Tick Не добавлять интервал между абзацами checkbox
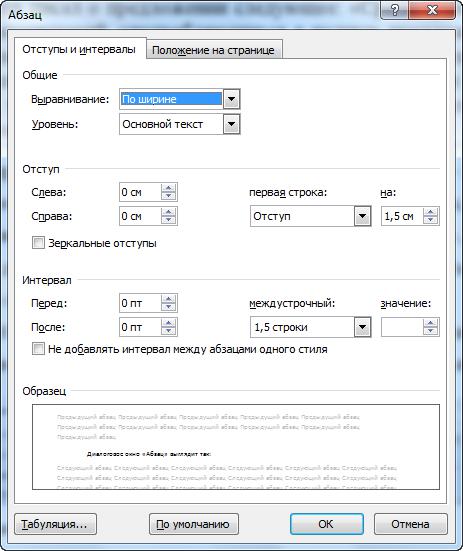This screenshot has width=463, height=551. click(x=38, y=349)
